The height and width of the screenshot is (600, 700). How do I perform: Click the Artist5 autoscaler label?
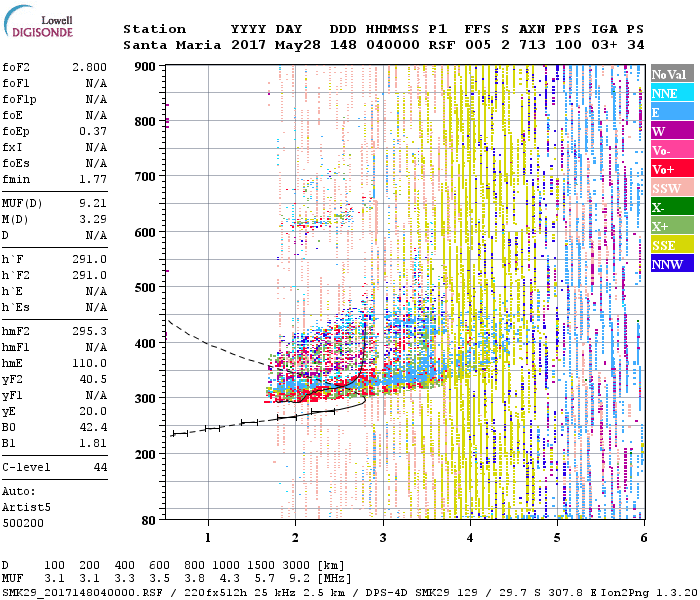point(26,507)
